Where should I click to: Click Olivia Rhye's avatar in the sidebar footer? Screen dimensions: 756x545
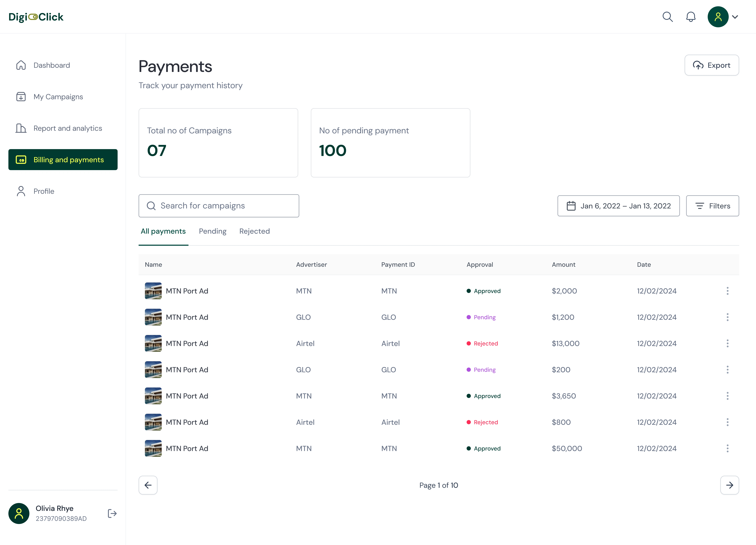19,513
